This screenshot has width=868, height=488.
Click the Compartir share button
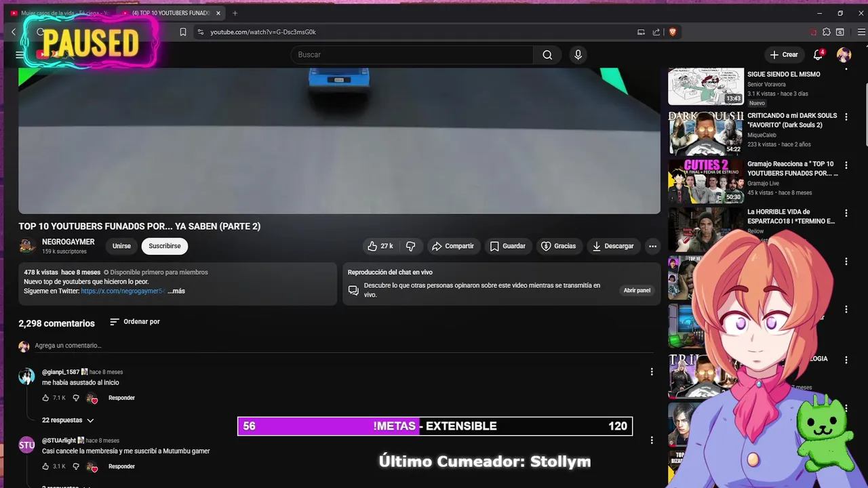click(453, 246)
